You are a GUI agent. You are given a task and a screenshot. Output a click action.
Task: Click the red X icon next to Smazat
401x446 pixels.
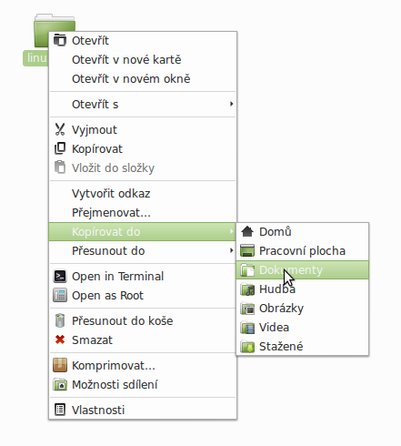pyautogui.click(x=60, y=340)
